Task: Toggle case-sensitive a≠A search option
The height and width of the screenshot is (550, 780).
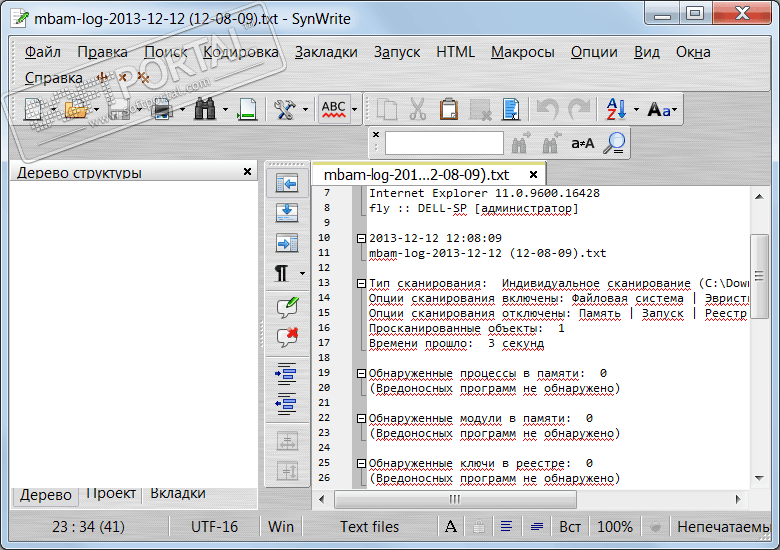Action: point(583,144)
